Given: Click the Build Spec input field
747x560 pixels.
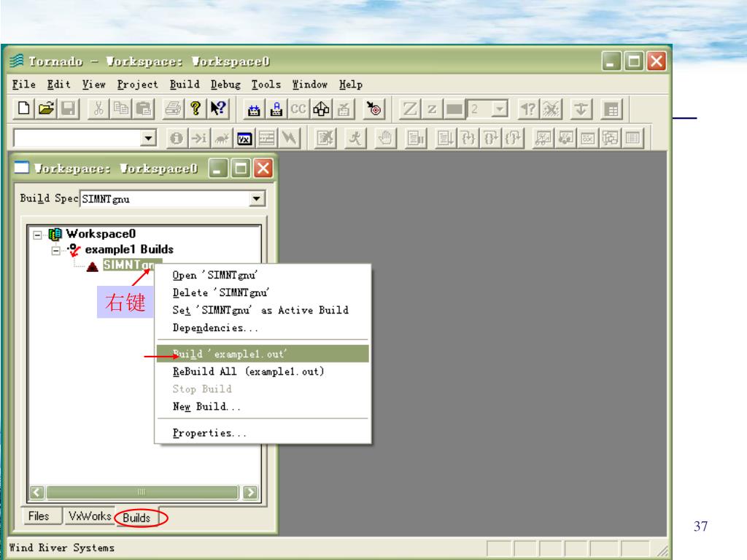Looking at the screenshot, I should (x=165, y=198).
